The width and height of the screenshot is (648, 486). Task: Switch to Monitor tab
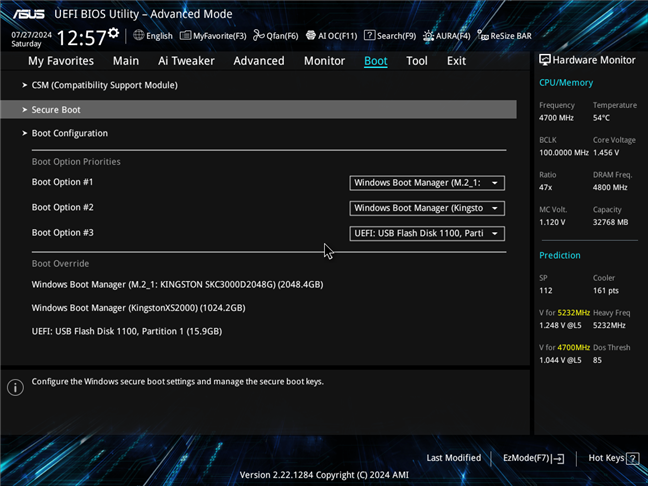click(324, 61)
